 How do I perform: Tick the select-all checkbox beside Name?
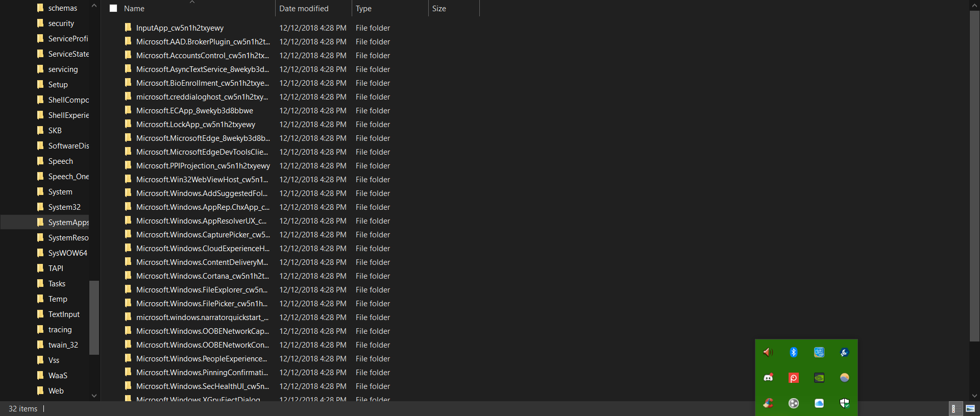pyautogui.click(x=113, y=8)
